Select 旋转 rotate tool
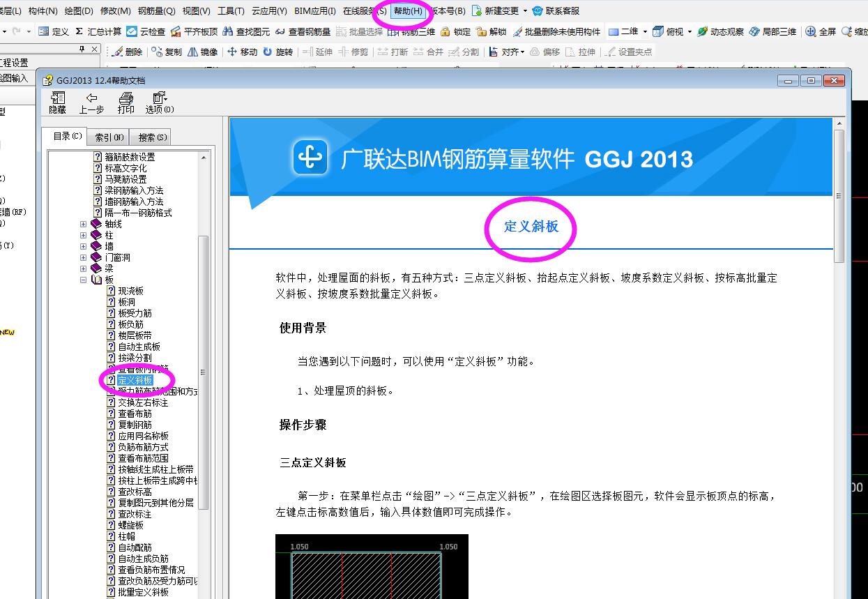Screen dimensions: 868x599 point(278,52)
